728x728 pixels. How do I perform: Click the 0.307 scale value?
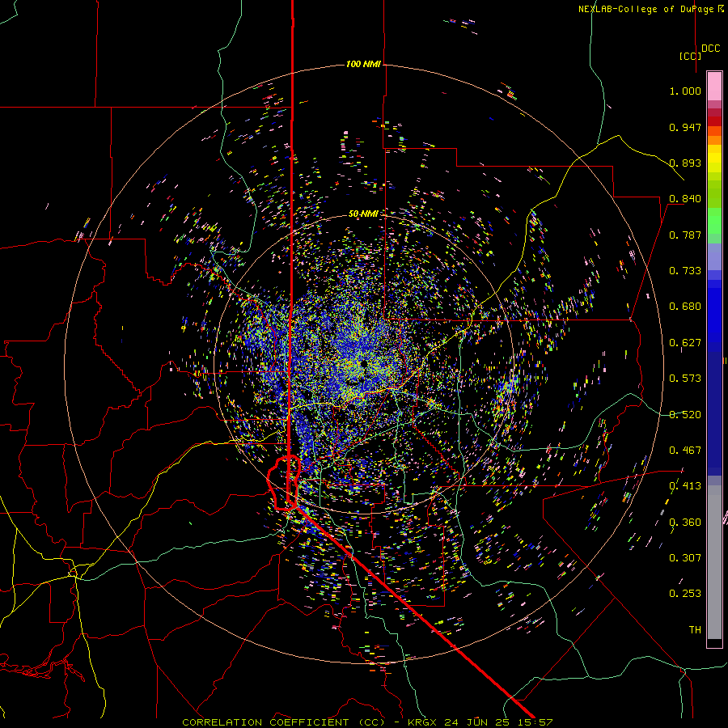coord(685,558)
